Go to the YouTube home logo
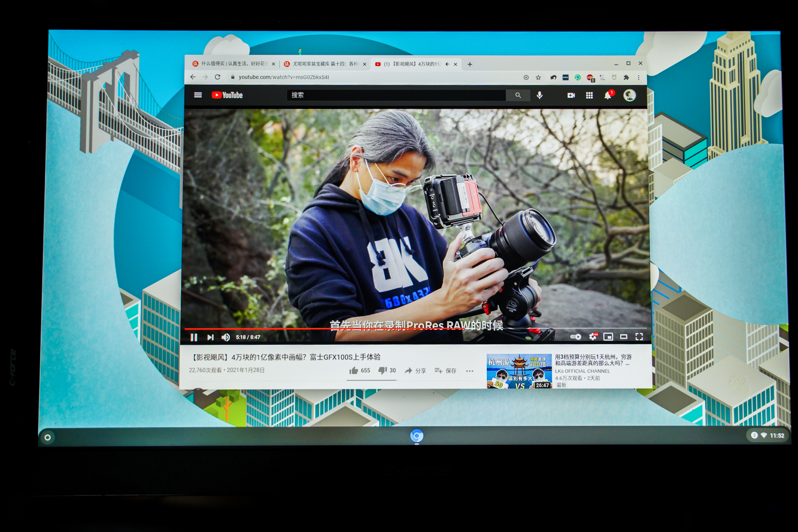Image resolution: width=798 pixels, height=532 pixels. pos(227,95)
